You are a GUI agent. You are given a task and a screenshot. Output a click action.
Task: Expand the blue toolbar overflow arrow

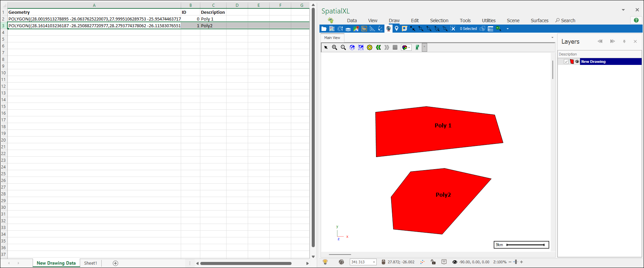[x=508, y=29]
